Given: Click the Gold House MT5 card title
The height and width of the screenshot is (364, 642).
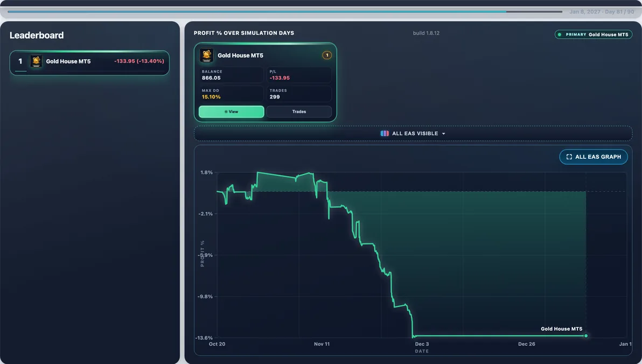Looking at the screenshot, I should [x=240, y=55].
